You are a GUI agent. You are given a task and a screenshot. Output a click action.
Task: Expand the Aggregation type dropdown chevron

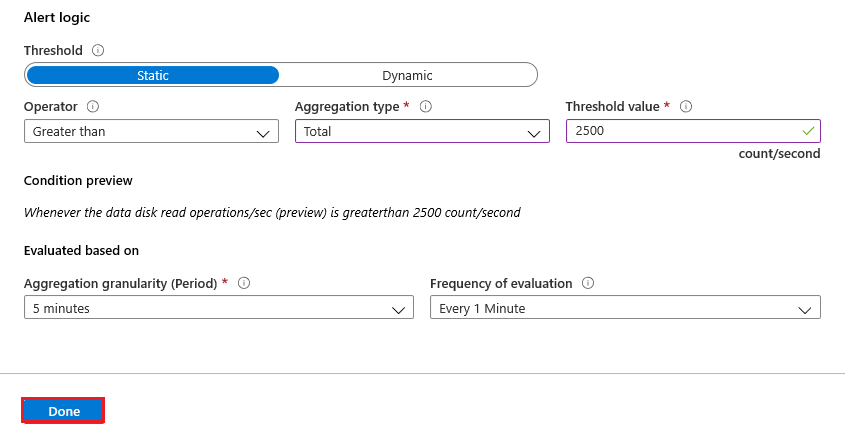pos(534,133)
